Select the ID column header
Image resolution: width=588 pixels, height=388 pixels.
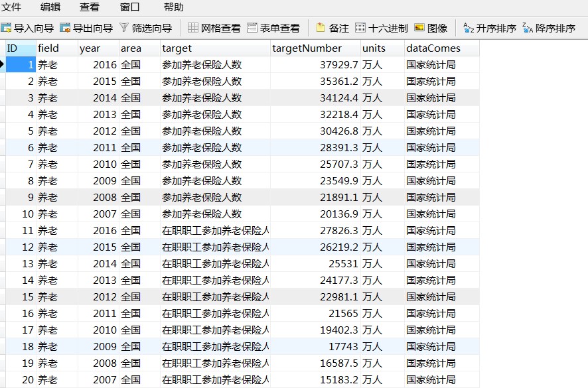[21, 48]
